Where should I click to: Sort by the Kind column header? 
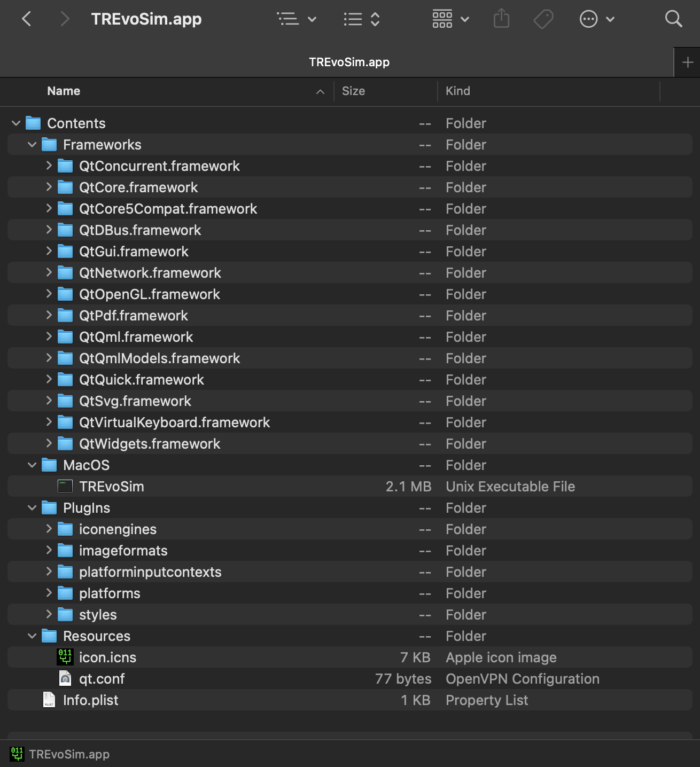(458, 91)
